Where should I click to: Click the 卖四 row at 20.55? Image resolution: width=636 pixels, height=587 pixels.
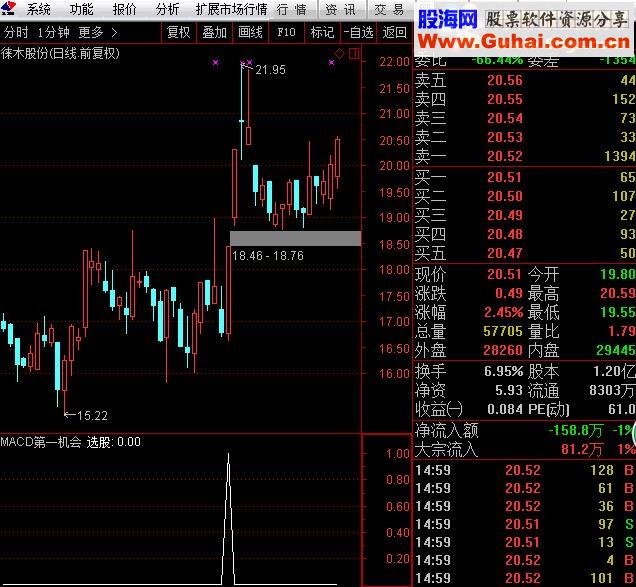[x=524, y=99]
